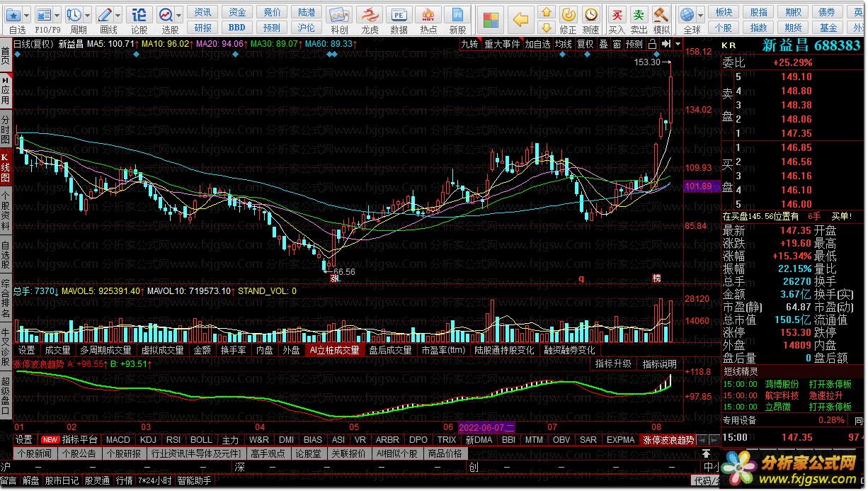
Task: Open the 龙虎 dragon-tiger list icon
Action: coord(370,14)
